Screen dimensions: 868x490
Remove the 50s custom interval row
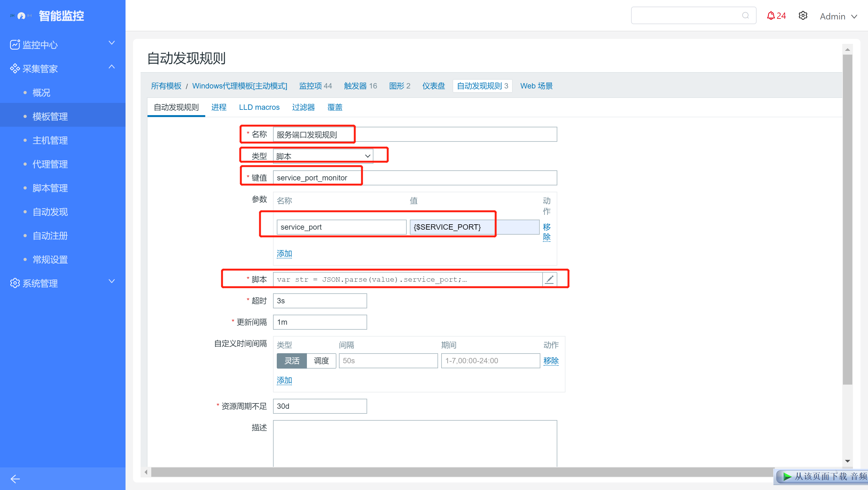tap(551, 361)
